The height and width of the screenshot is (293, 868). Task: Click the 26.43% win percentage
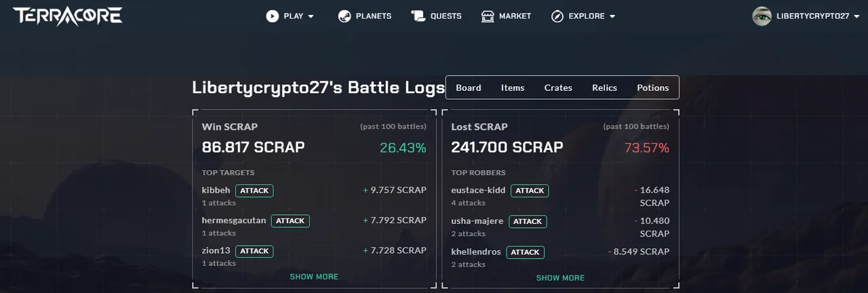coord(403,147)
